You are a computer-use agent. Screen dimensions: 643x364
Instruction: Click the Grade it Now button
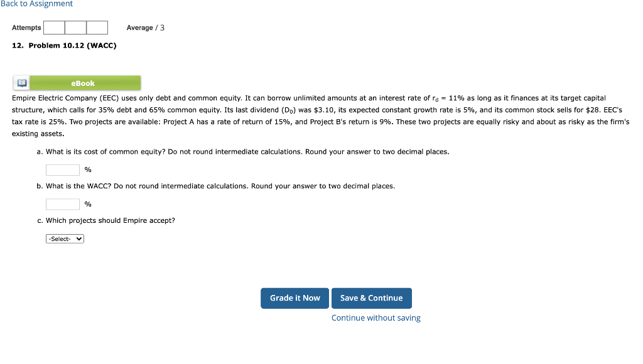coord(294,298)
